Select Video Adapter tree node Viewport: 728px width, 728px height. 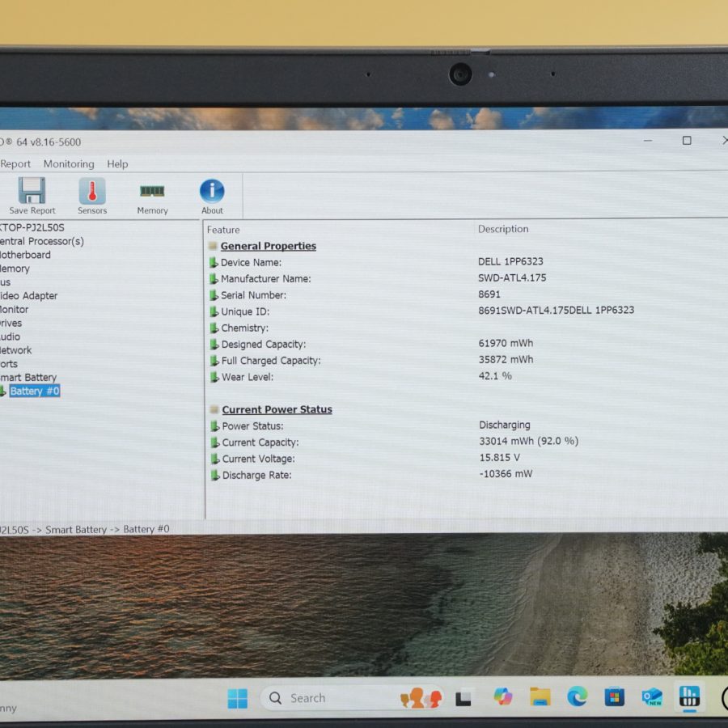coord(29,296)
